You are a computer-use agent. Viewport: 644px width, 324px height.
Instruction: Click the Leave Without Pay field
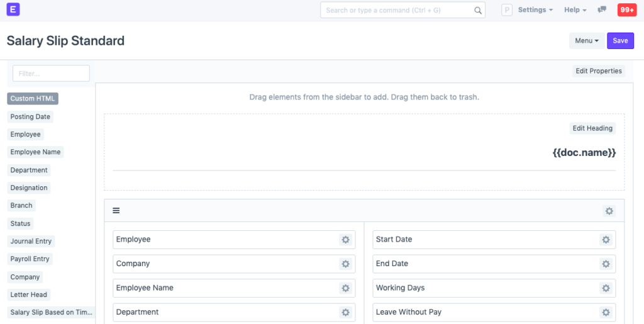coord(494,312)
